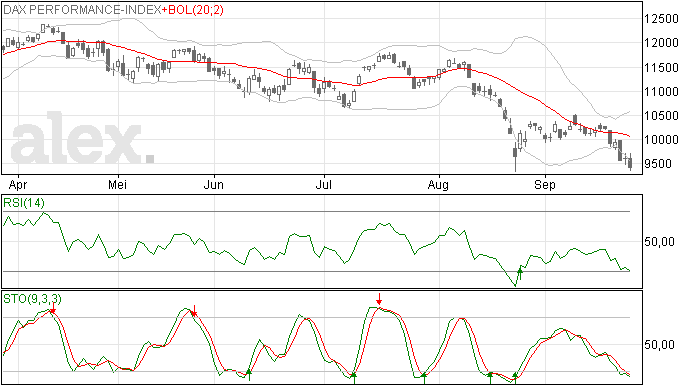The width and height of the screenshot is (690, 387).
Task: Choose the Aug month label
Action: (x=438, y=185)
